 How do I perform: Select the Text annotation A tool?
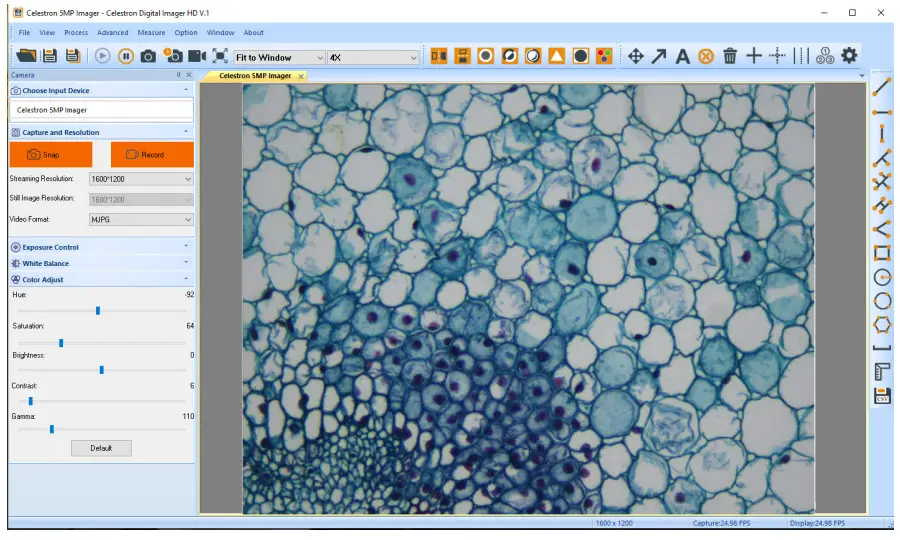tap(682, 56)
